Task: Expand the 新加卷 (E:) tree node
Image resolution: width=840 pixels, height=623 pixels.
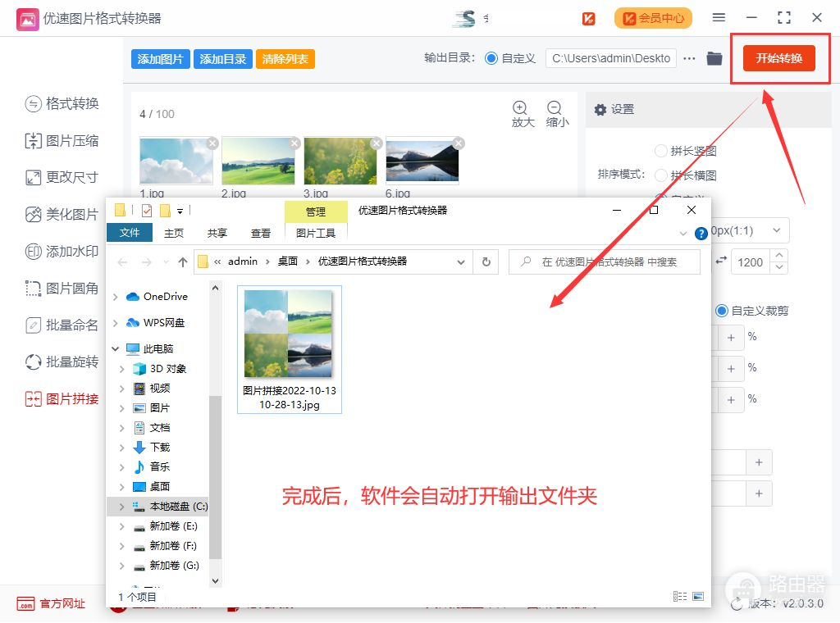Action: pos(121,526)
